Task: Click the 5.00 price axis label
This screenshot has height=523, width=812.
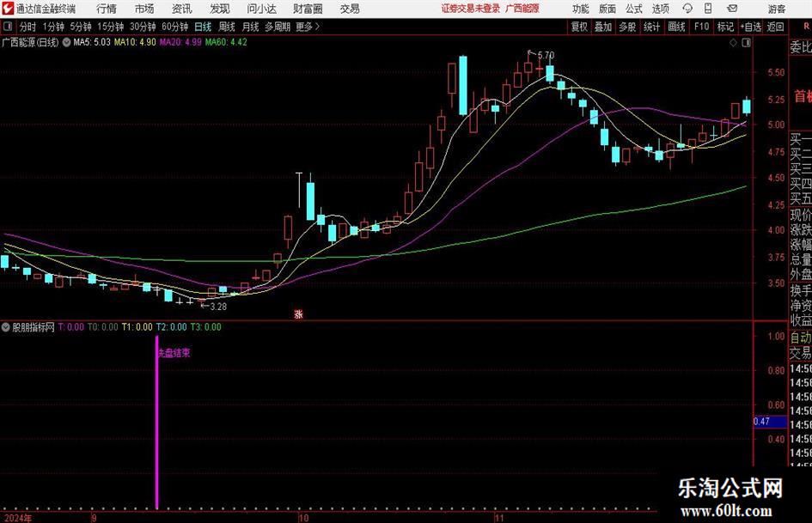Action: (776, 125)
